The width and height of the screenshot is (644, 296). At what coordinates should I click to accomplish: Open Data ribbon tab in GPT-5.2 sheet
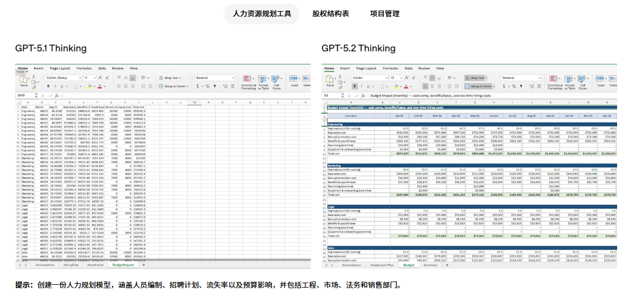(408, 68)
